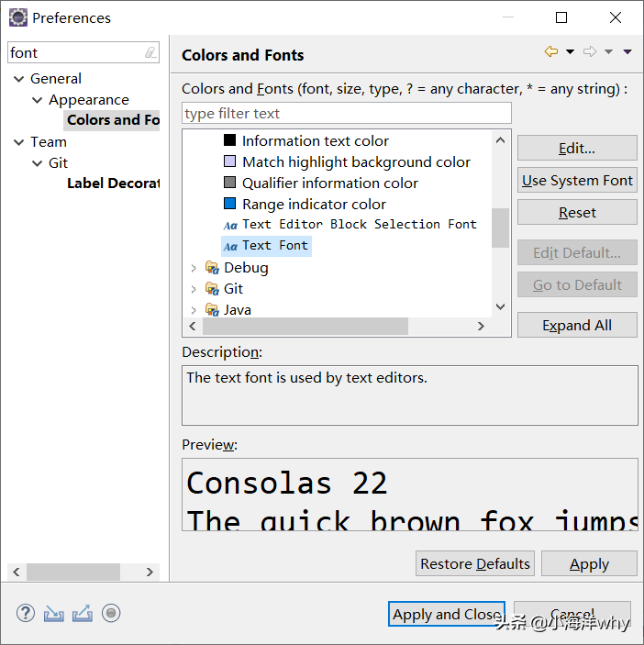Viewport: 644px width, 645px height.
Task: Click Match highlight background color swatch
Action: (x=229, y=161)
